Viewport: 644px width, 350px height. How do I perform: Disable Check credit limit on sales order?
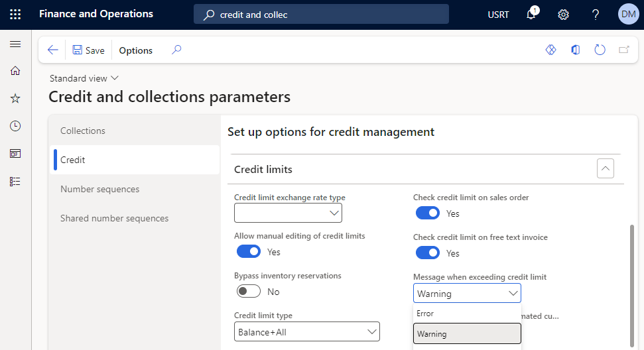pyautogui.click(x=427, y=213)
